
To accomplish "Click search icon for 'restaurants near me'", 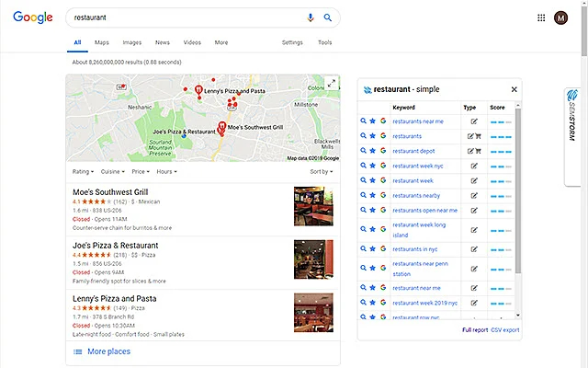I will 363,121.
